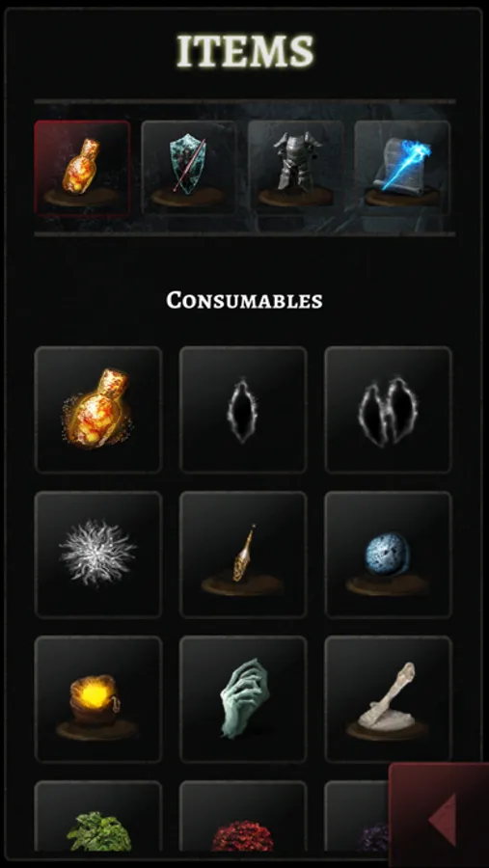Collapse panel with red arrow button
Image resolution: width=489 pixels, height=868 pixels.
(439, 815)
